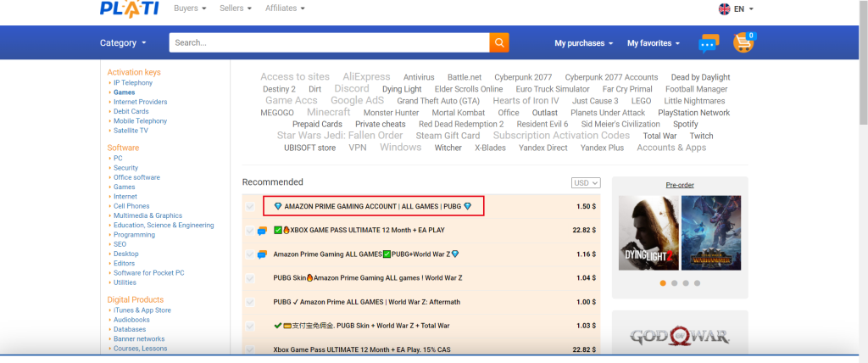Click the Activation keys heading
The width and height of the screenshot is (868, 363).
(134, 72)
